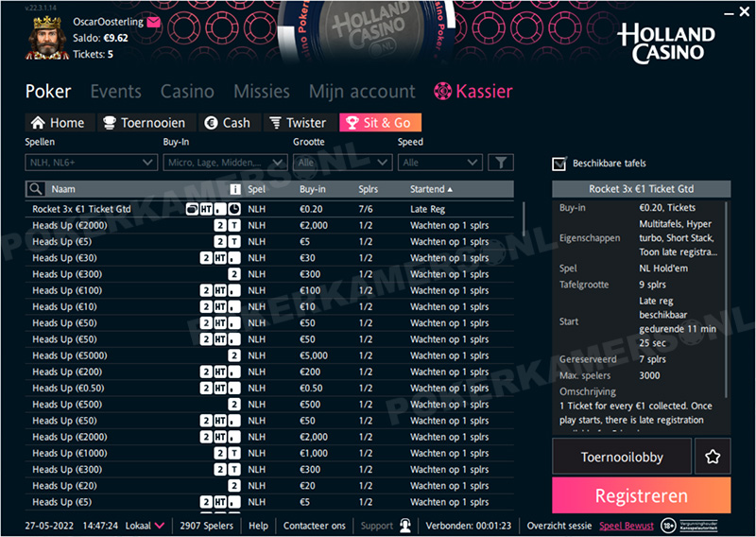Screen dimensions: 756x537
Task: Expand the Lokaal time zone dropdown
Action: tap(145, 526)
